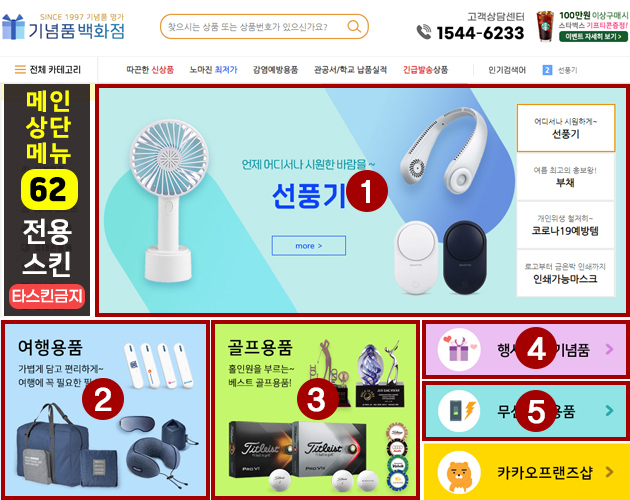
Task: Switch to the 부채 banner tab
Action: click(x=566, y=177)
